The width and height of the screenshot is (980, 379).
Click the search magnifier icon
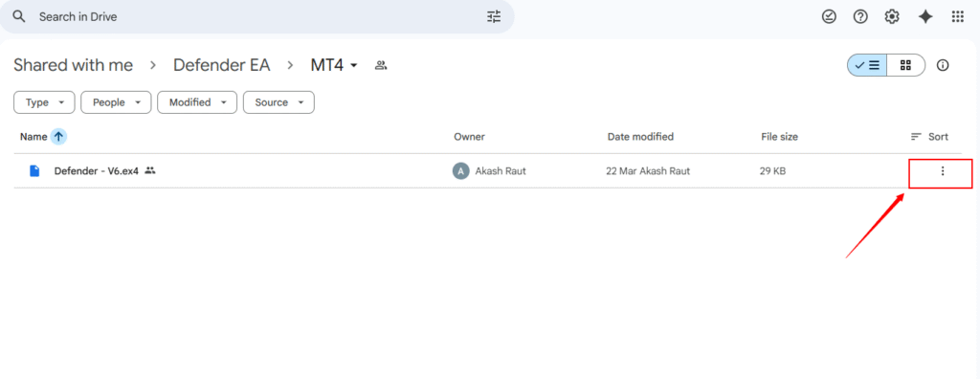(19, 17)
